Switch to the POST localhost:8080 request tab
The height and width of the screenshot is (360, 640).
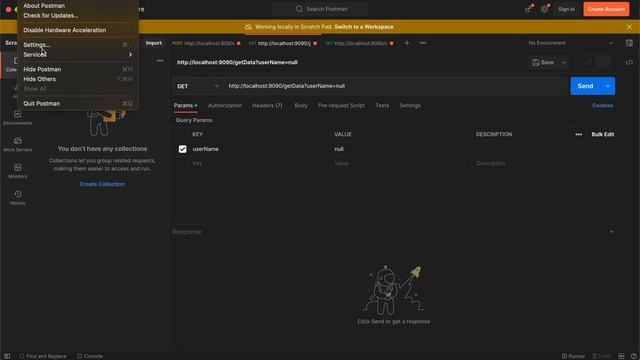click(206, 43)
